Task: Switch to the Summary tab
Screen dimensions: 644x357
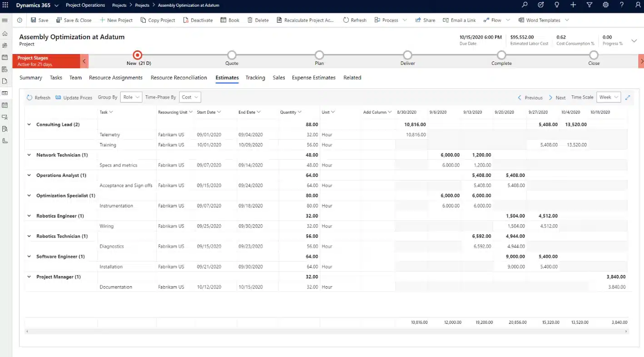Action: click(x=31, y=78)
